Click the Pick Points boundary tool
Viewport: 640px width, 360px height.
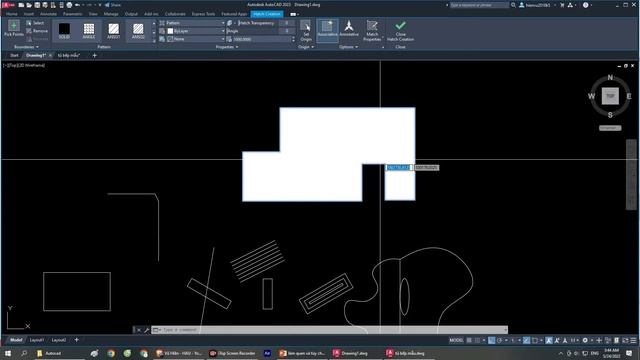point(13,29)
